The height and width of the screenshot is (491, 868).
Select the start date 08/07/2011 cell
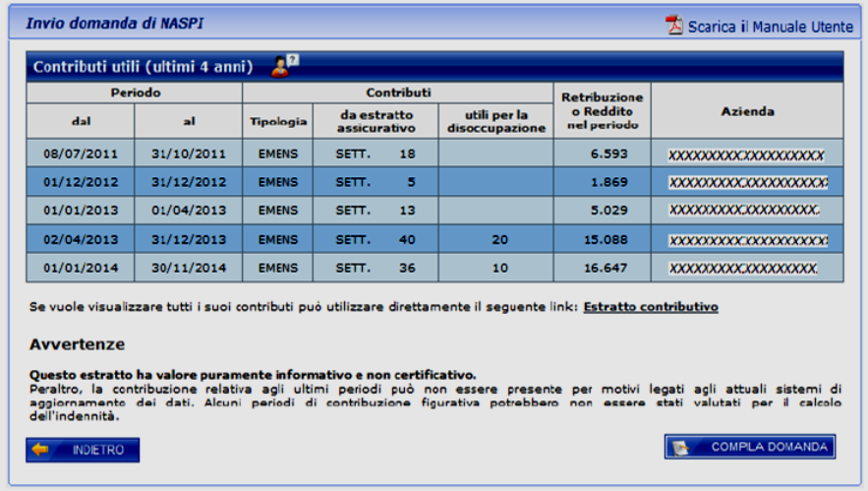coord(80,153)
